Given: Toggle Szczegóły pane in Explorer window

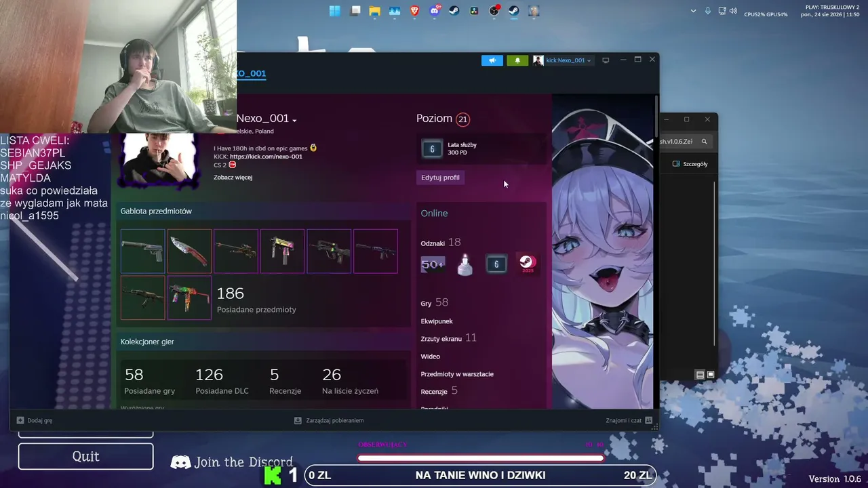Looking at the screenshot, I should point(690,164).
